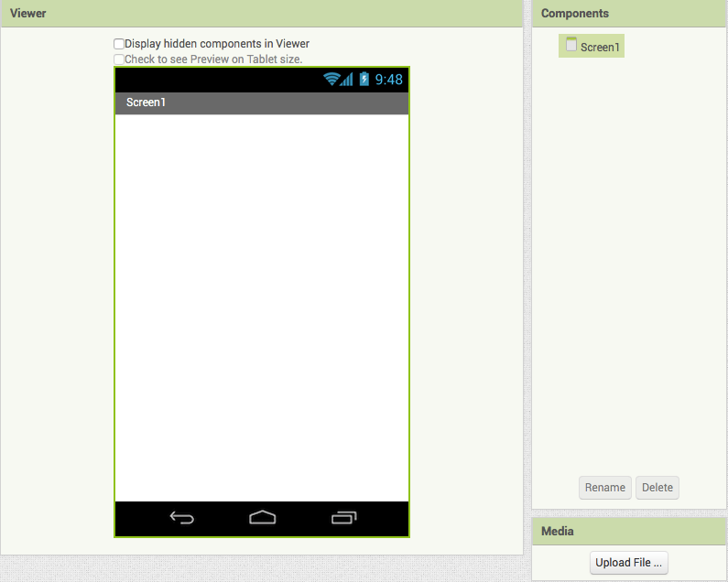Click the Media panel header

tap(629, 532)
